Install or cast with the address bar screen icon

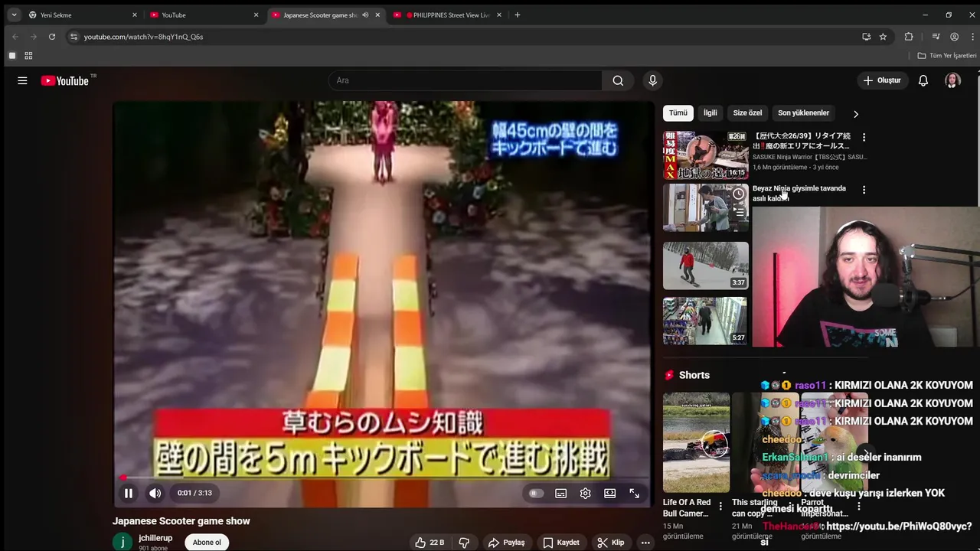pos(866,37)
